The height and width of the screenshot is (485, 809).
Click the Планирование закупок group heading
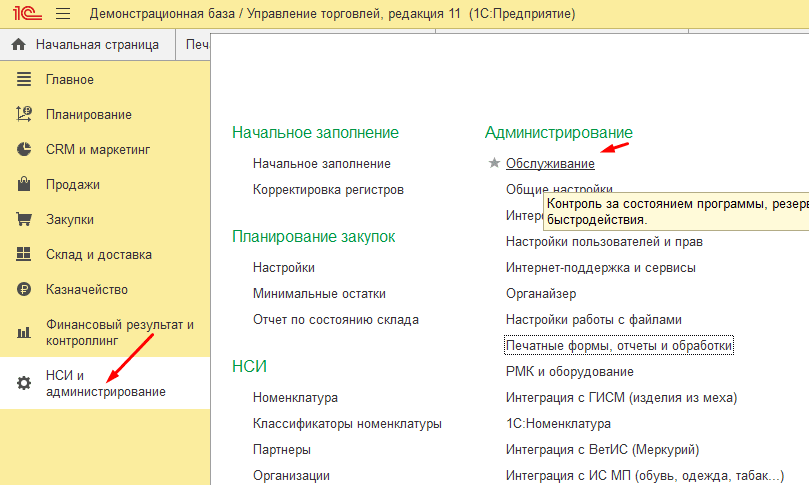coord(314,236)
